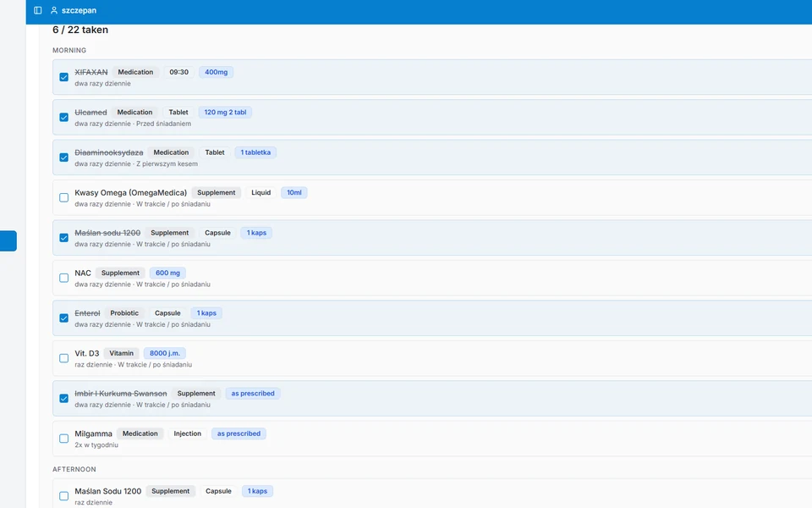Click the Supplement tag on NAC
812x508 pixels.
[x=120, y=273]
